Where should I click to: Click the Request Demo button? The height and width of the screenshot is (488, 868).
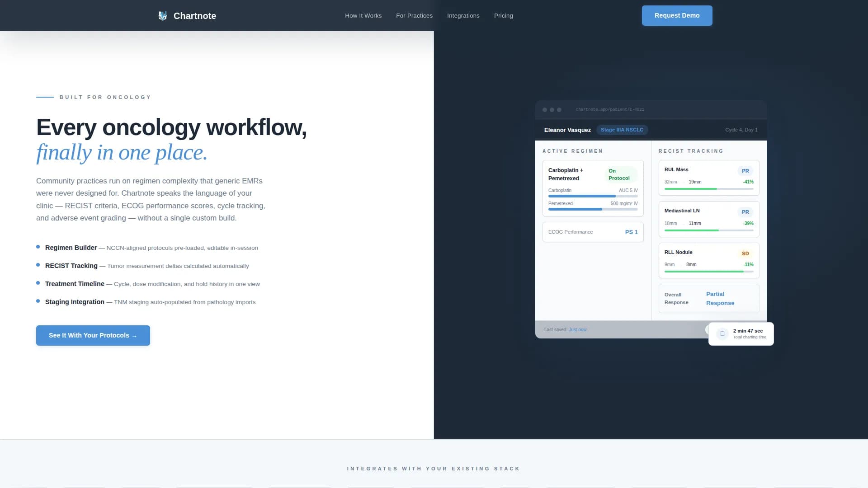677,15
